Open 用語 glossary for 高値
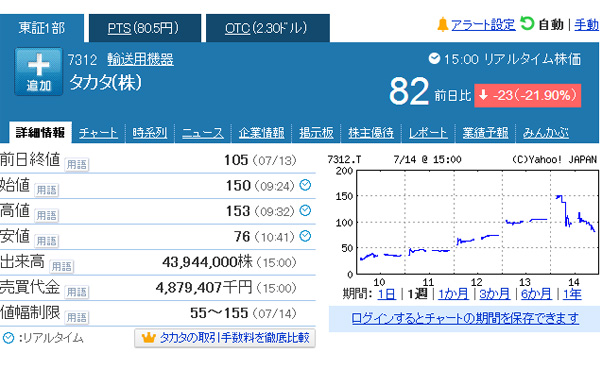600x370 pixels. [46, 215]
